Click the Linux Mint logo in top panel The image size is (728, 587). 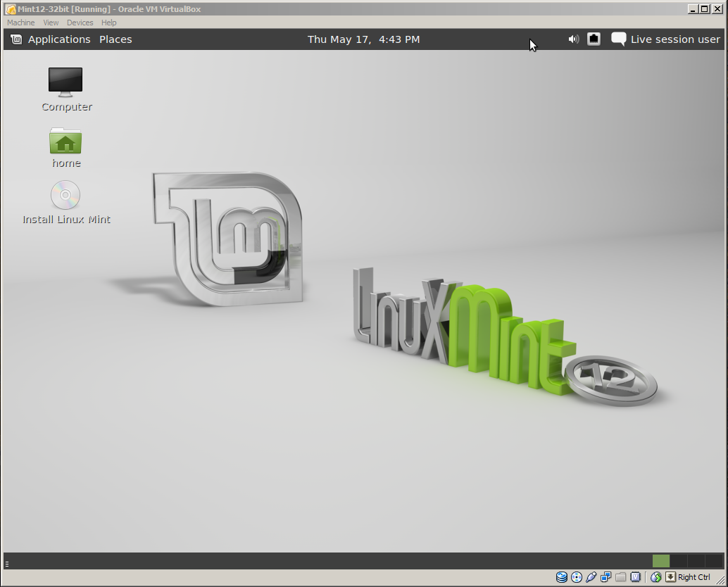pyautogui.click(x=16, y=39)
